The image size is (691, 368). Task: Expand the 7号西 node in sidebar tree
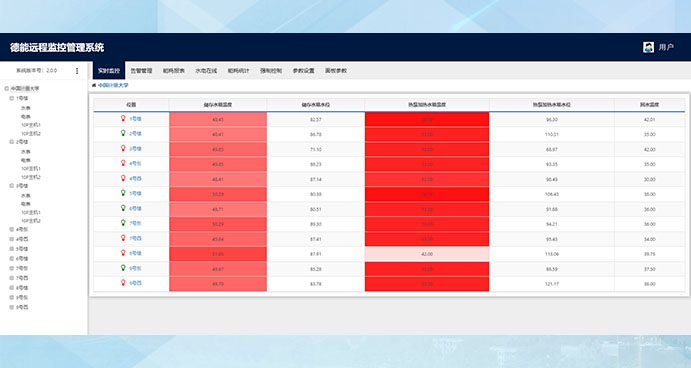12,278
